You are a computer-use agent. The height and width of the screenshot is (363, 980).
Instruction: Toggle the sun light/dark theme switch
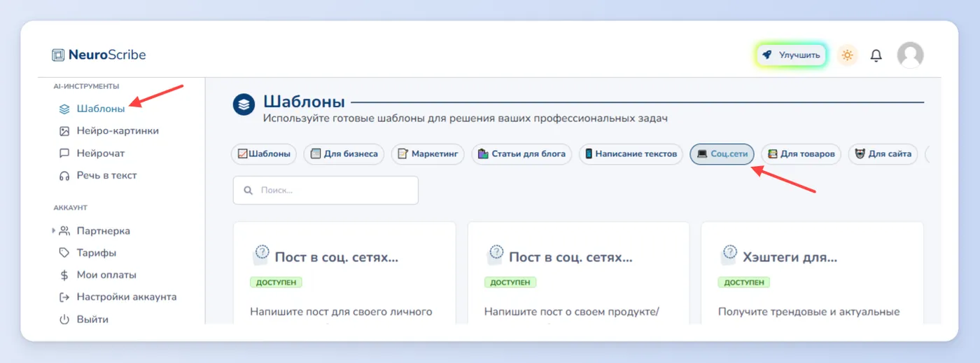pyautogui.click(x=848, y=55)
